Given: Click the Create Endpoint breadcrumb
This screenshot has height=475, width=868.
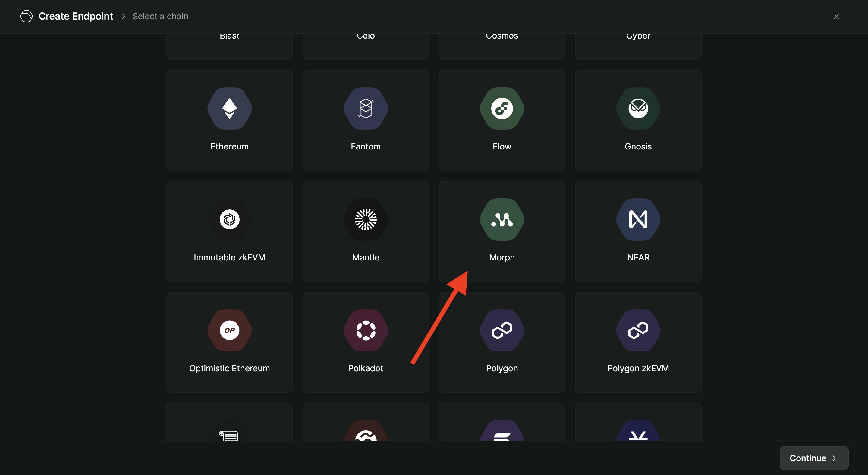Looking at the screenshot, I should [x=76, y=16].
